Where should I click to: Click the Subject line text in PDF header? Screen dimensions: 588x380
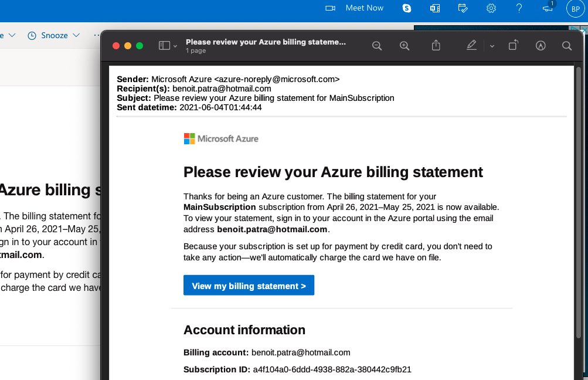click(x=274, y=98)
